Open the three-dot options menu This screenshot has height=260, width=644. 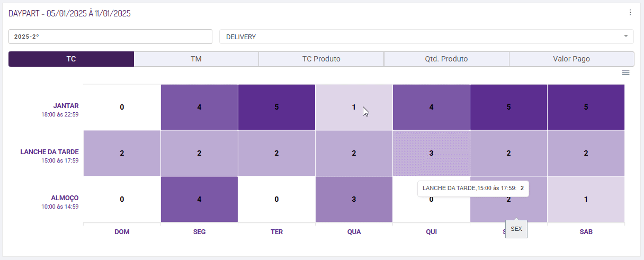click(630, 13)
